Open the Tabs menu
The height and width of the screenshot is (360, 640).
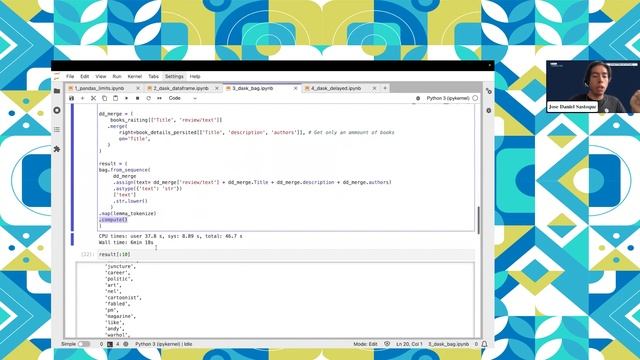(x=153, y=76)
